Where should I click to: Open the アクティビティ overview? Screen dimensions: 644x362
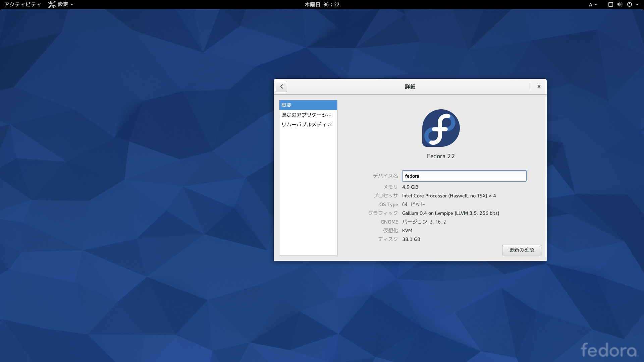click(x=22, y=4)
